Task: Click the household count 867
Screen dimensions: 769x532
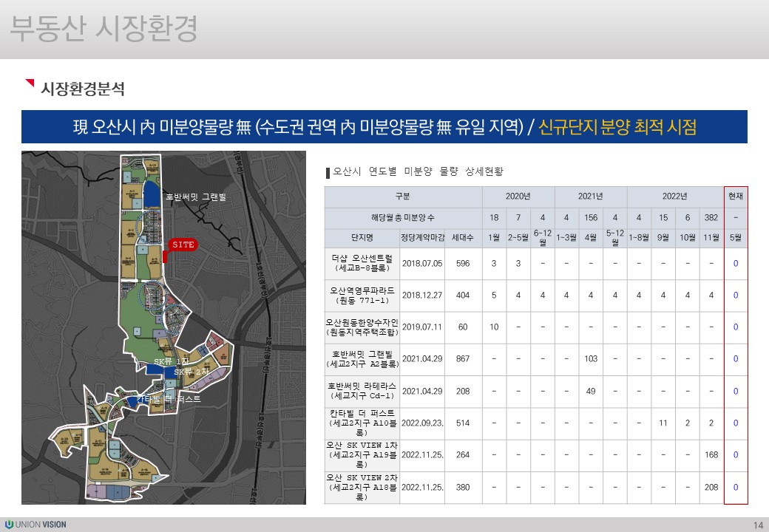Action: (463, 359)
